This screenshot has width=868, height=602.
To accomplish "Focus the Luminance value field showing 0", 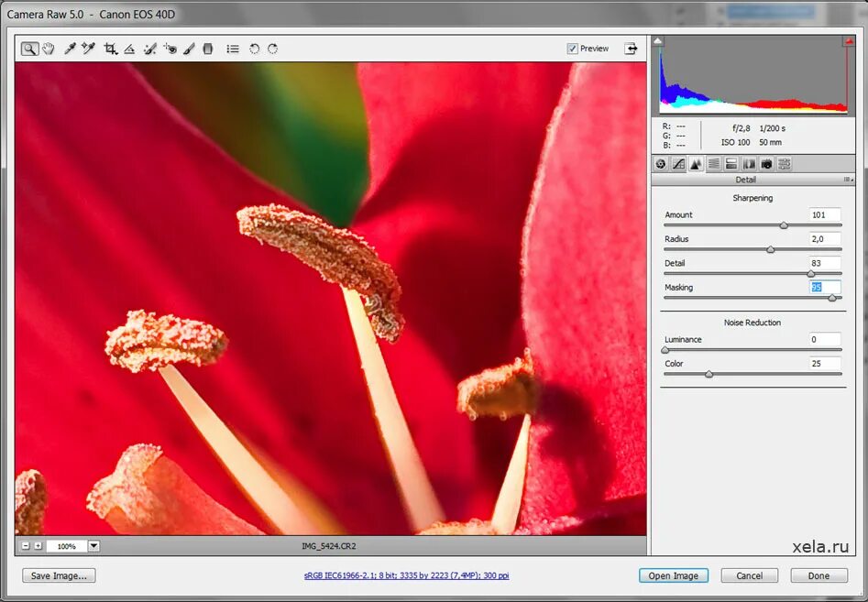I will tap(825, 339).
